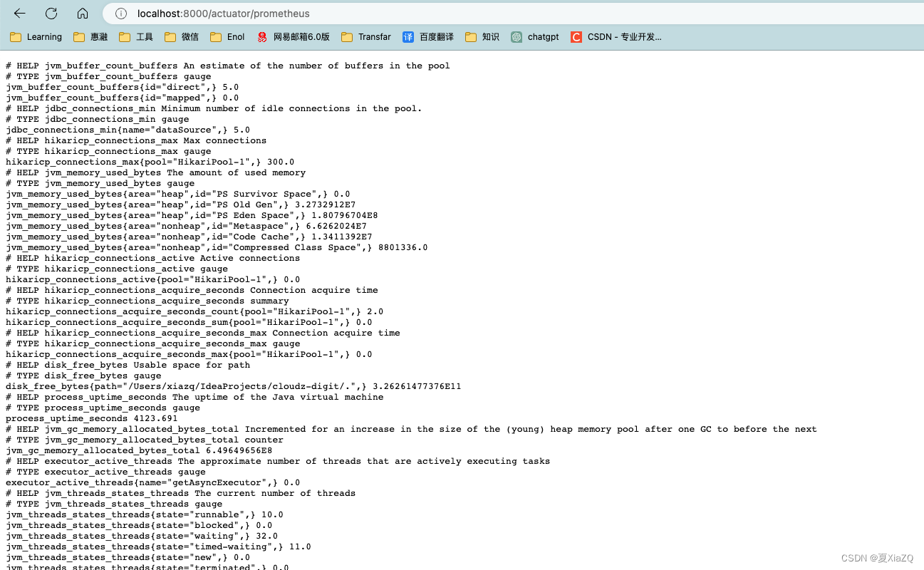Click the threads state="blocked" line
This screenshot has width=924, height=570.
(139, 525)
